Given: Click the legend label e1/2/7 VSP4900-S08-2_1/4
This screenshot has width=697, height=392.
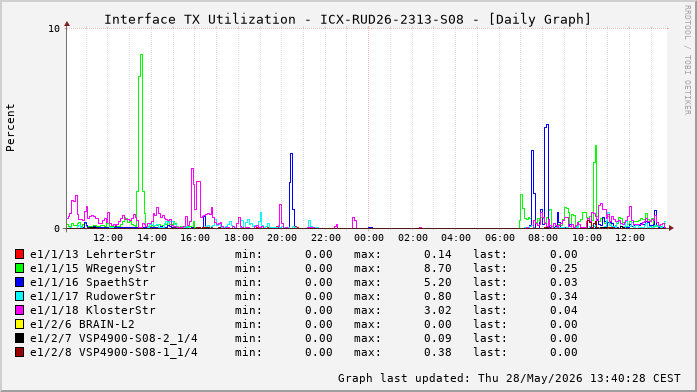Looking at the screenshot, I should point(114,338).
